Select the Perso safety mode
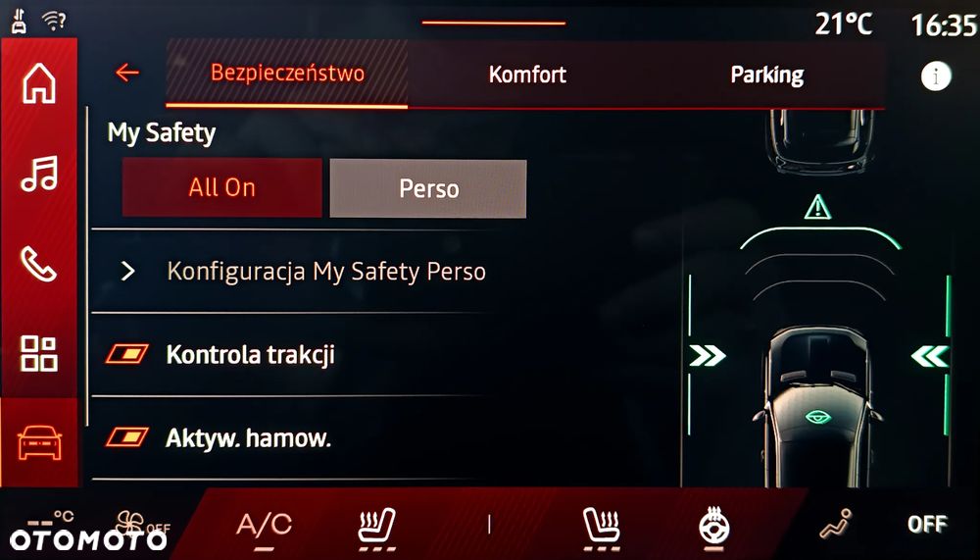The height and width of the screenshot is (560, 980). pyautogui.click(x=428, y=188)
